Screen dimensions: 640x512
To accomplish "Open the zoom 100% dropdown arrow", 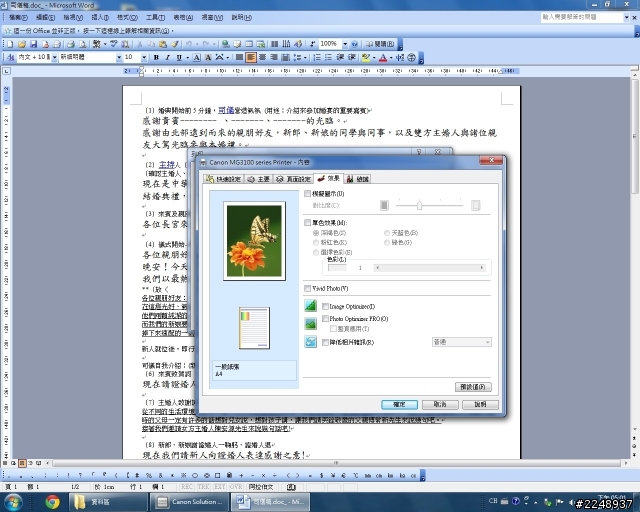I will click(x=345, y=44).
